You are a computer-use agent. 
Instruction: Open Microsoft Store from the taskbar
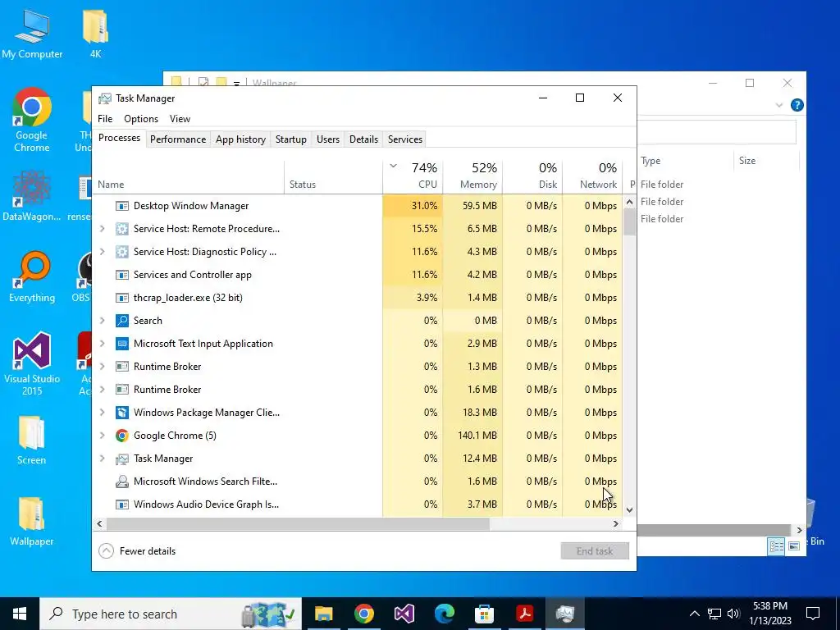click(x=484, y=614)
